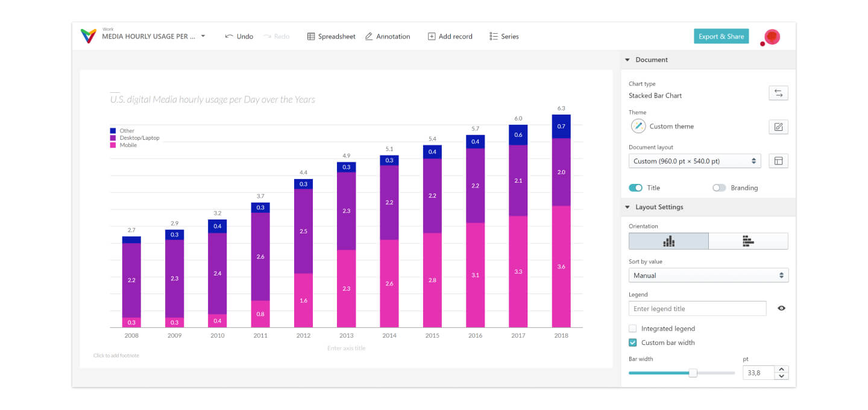Viewport: 868px width, 410px height.
Task: Open the Sort by value dropdown
Action: click(x=708, y=276)
